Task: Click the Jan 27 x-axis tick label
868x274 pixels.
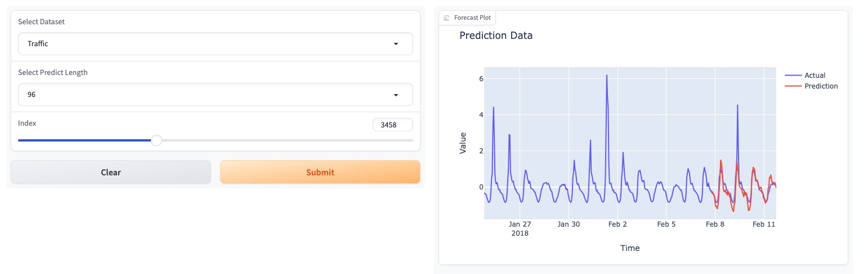Action: pyautogui.click(x=520, y=224)
